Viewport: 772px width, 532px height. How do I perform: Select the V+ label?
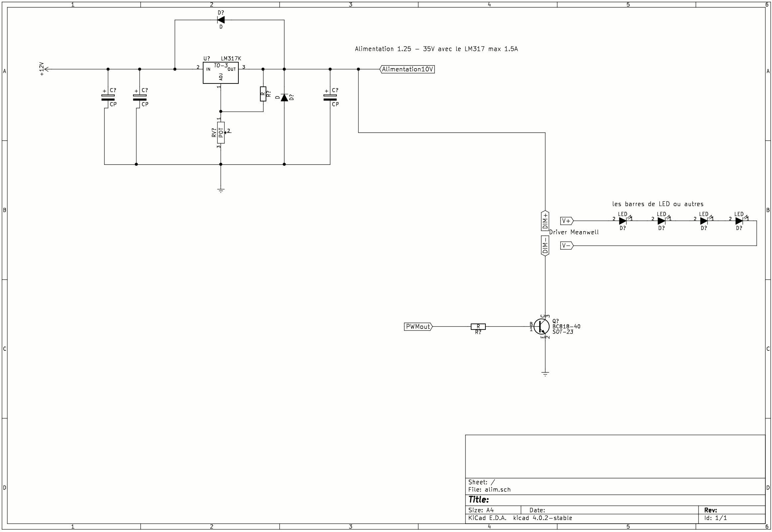point(566,221)
